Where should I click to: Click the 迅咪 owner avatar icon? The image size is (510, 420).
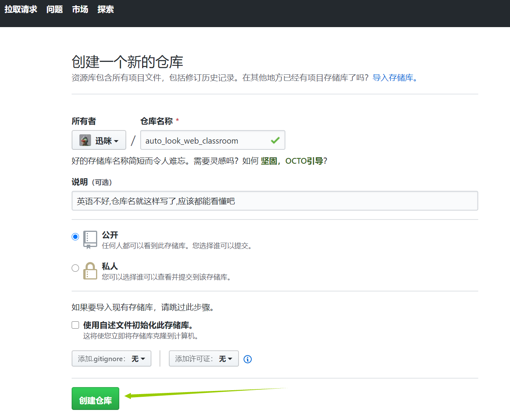pos(84,140)
